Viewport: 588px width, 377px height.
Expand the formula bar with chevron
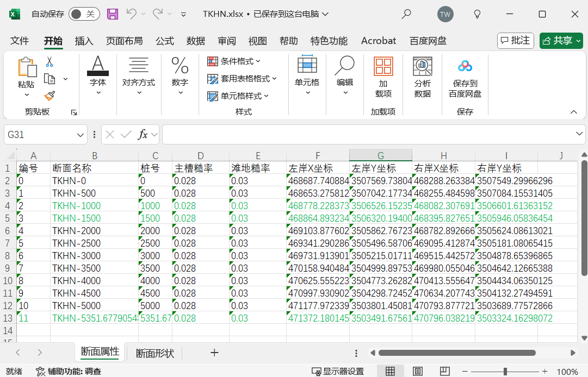coord(579,134)
